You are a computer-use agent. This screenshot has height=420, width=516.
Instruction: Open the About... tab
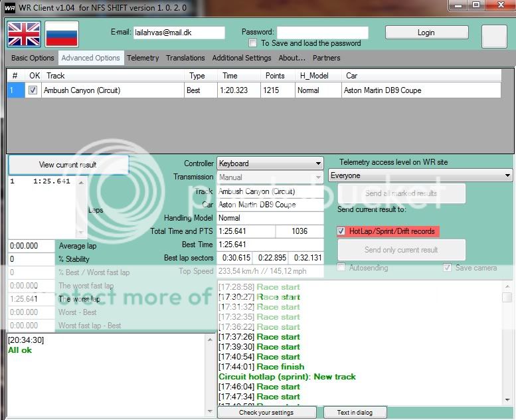pyautogui.click(x=292, y=58)
